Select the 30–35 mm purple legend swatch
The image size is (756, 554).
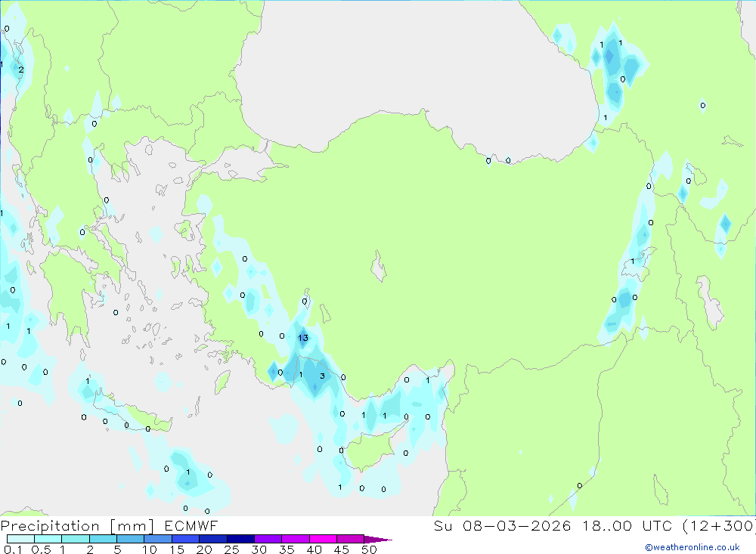pyautogui.click(x=268, y=539)
